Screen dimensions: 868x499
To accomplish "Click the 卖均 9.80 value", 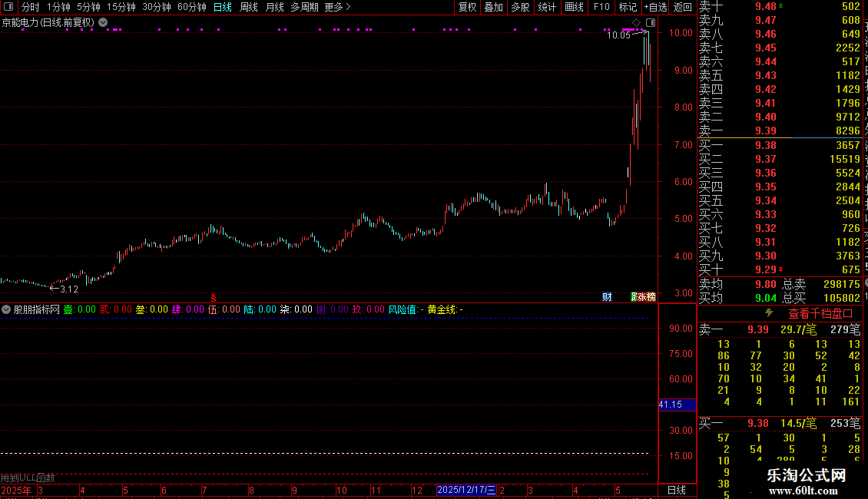I will coord(766,284).
